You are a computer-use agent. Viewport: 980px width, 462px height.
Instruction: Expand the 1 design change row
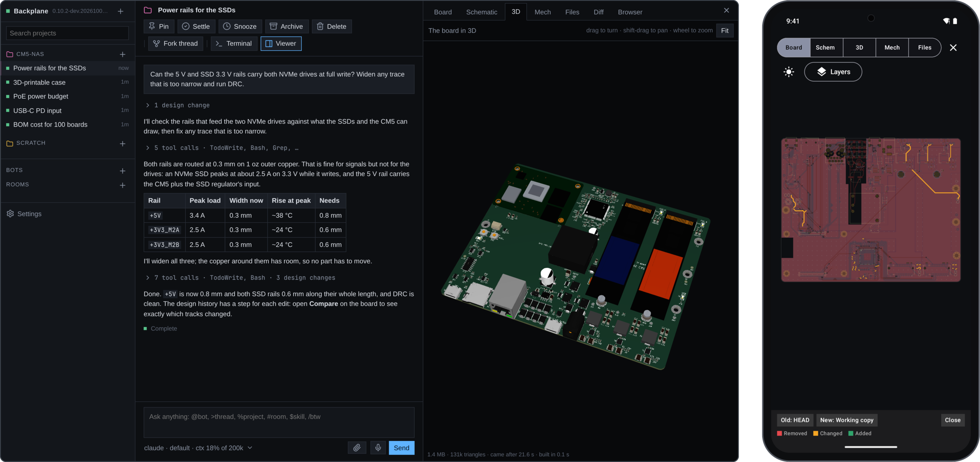click(178, 105)
